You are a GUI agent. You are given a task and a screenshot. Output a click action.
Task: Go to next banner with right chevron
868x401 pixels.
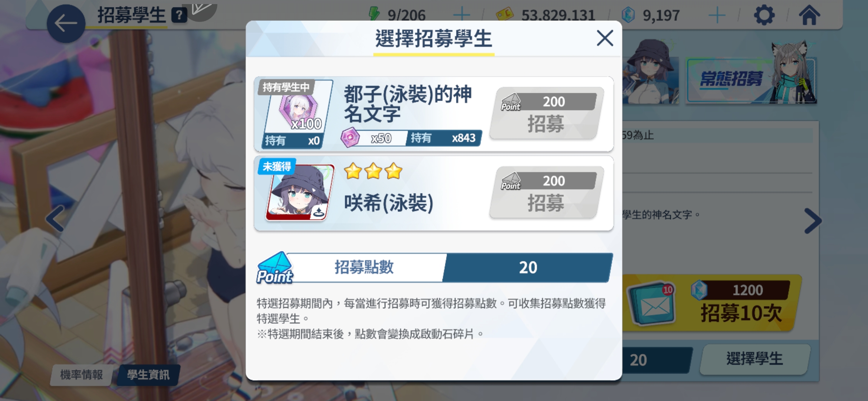(x=813, y=221)
